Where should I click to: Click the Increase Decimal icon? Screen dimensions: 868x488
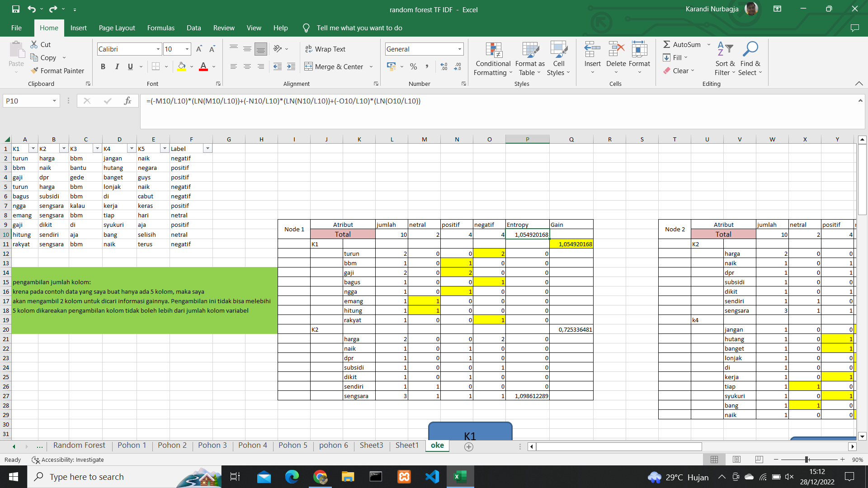(x=444, y=66)
